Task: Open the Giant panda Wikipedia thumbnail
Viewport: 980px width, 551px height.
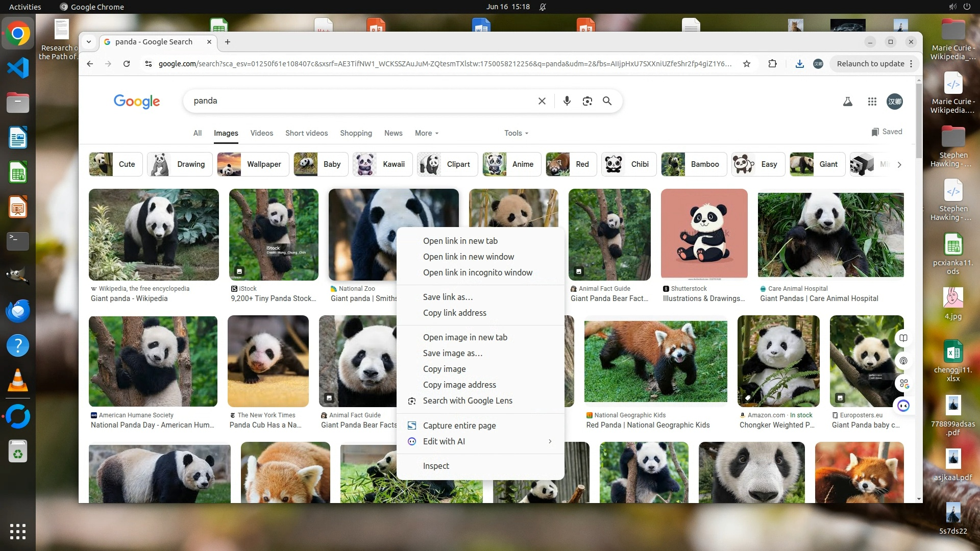Action: coord(154,235)
